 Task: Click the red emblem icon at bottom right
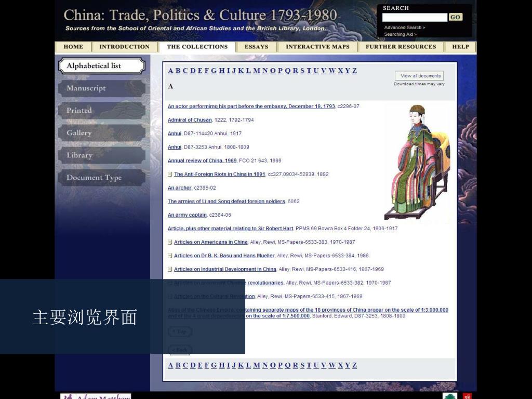[x=468, y=396]
